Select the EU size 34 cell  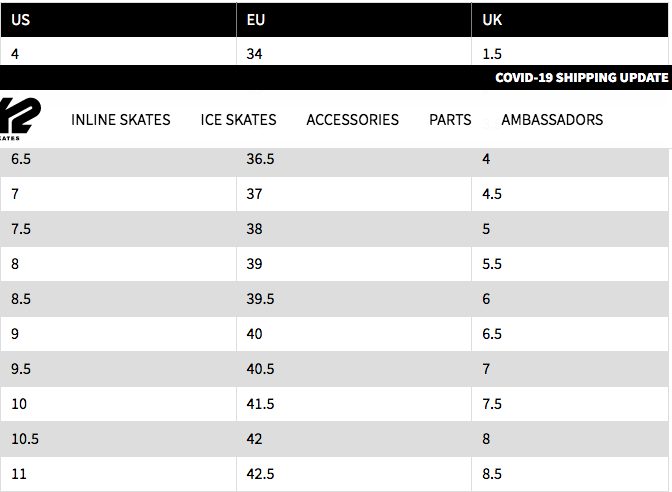tap(254, 53)
